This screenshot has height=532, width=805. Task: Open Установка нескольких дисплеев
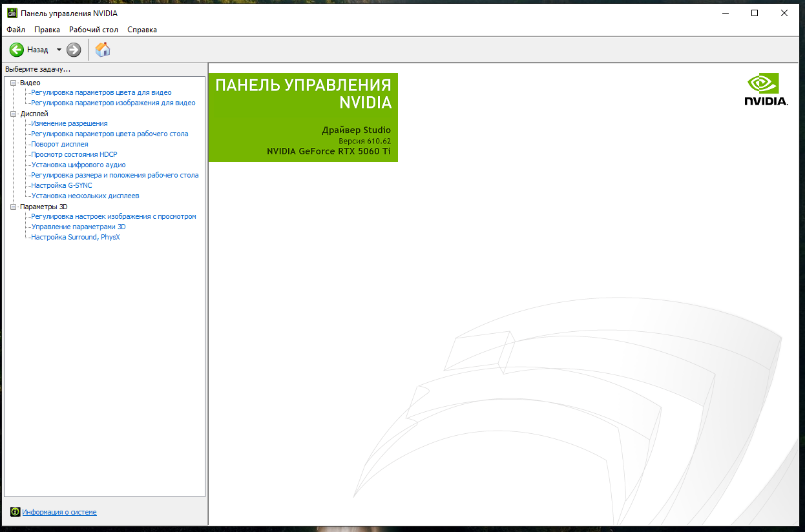click(85, 196)
